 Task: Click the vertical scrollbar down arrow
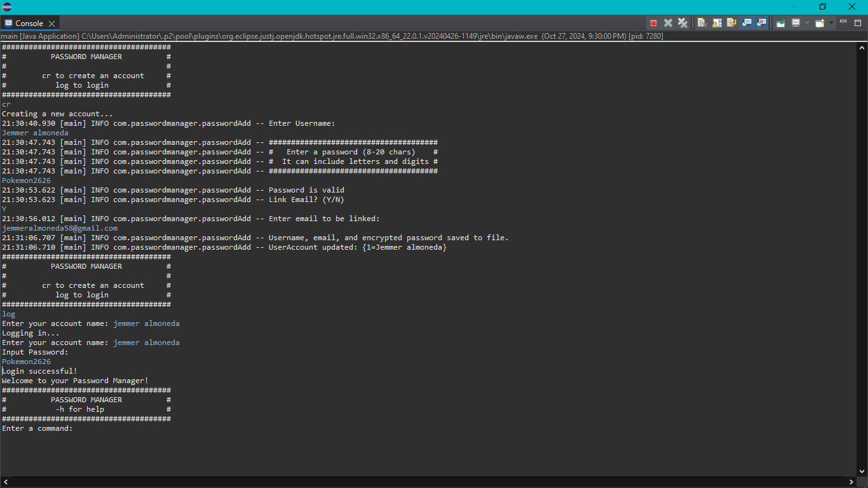862,471
